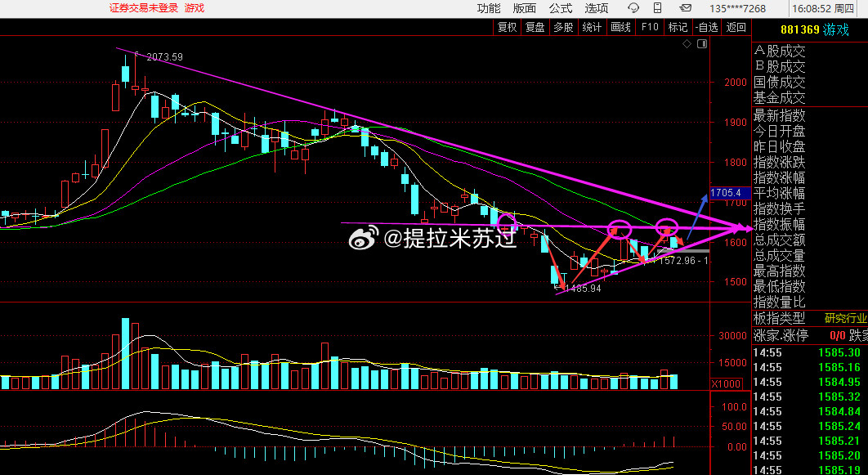The height and width of the screenshot is (475, 868).
Task: Open the 功能 menu
Action: (x=489, y=8)
